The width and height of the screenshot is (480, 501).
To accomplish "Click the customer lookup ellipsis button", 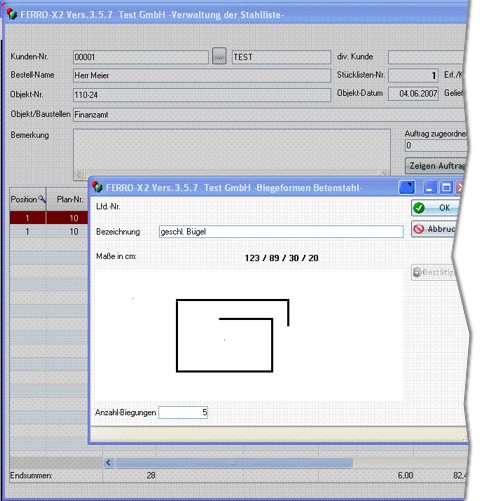I will coord(219,57).
